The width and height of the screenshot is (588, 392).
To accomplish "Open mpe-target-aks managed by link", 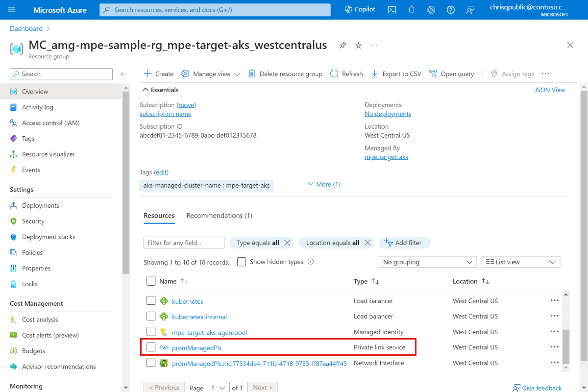I will coord(386,157).
